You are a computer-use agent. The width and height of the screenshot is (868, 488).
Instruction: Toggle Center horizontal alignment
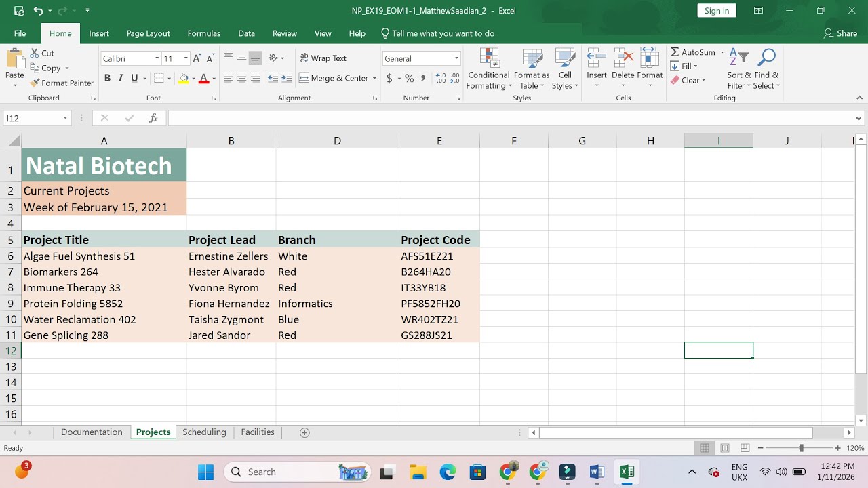pyautogui.click(x=241, y=78)
